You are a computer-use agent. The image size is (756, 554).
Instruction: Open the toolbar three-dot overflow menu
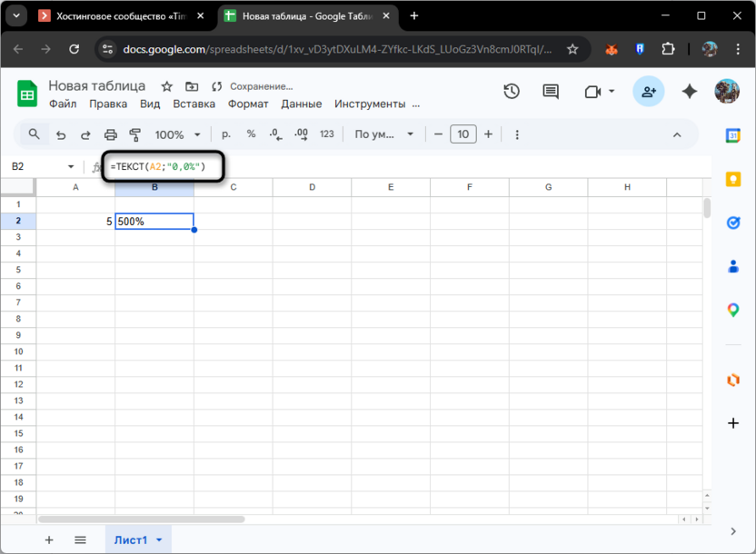coord(517,135)
